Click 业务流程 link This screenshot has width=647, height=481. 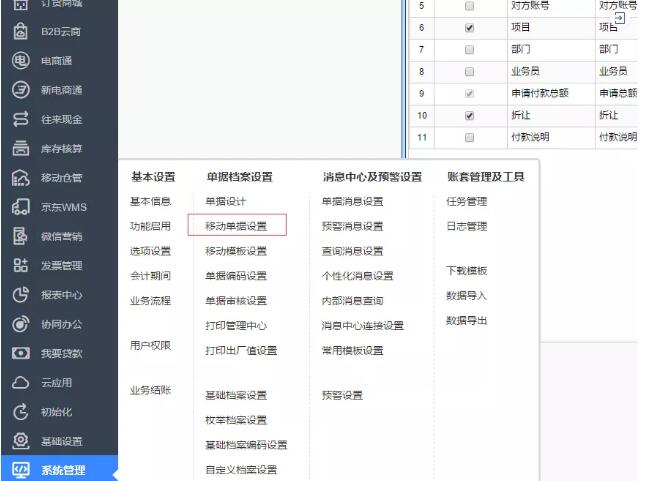coord(150,300)
